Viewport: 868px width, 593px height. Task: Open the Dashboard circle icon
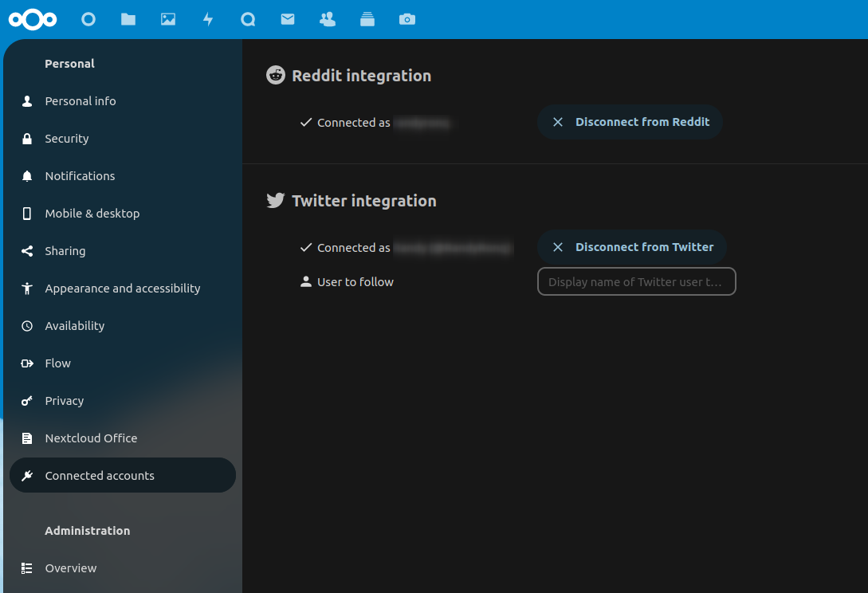88,19
